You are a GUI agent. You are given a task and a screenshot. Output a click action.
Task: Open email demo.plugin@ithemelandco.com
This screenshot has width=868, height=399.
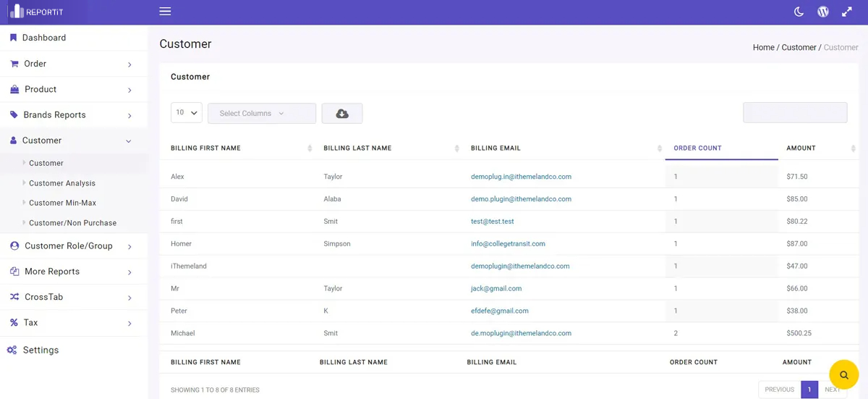point(521,199)
